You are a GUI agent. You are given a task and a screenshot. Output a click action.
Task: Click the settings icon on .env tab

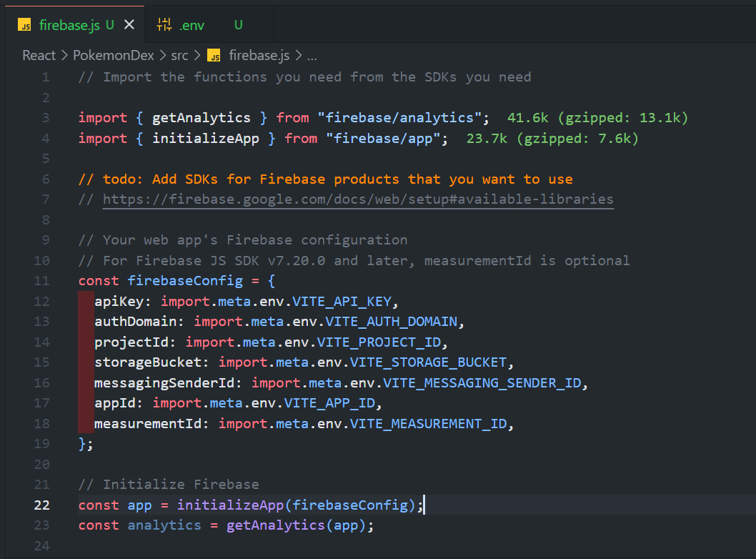click(164, 24)
